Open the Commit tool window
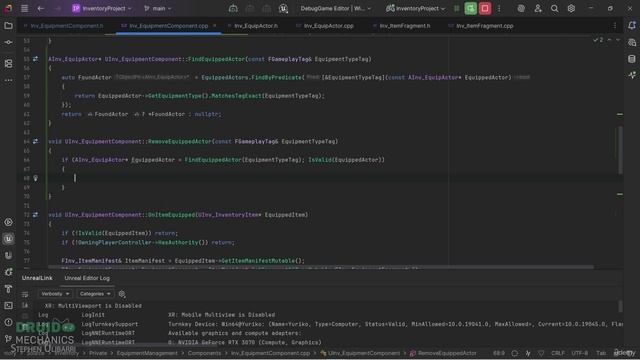This screenshot has width=640, height=360. 8,42
